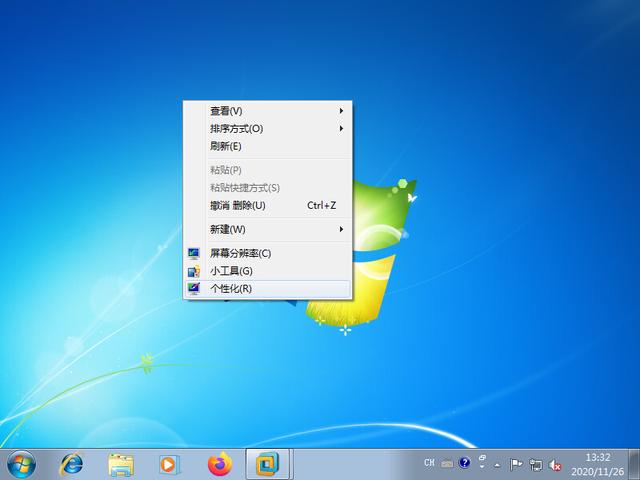This screenshot has width=640, height=480.
Task: Click the keyboard icon in language bar
Action: click(447, 464)
